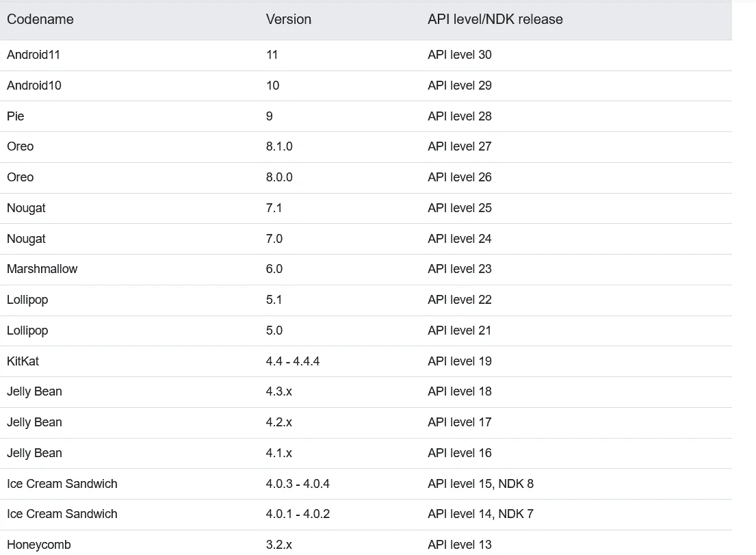Viewport: 756px width, 555px height.
Task: Select the Marshmallow codename cell
Action: 42,269
